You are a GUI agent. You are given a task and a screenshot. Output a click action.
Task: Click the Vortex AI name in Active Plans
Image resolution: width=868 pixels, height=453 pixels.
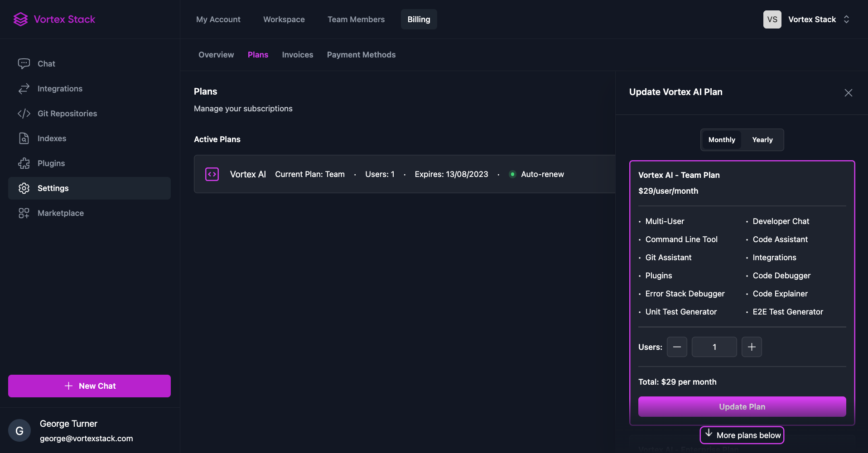click(248, 174)
